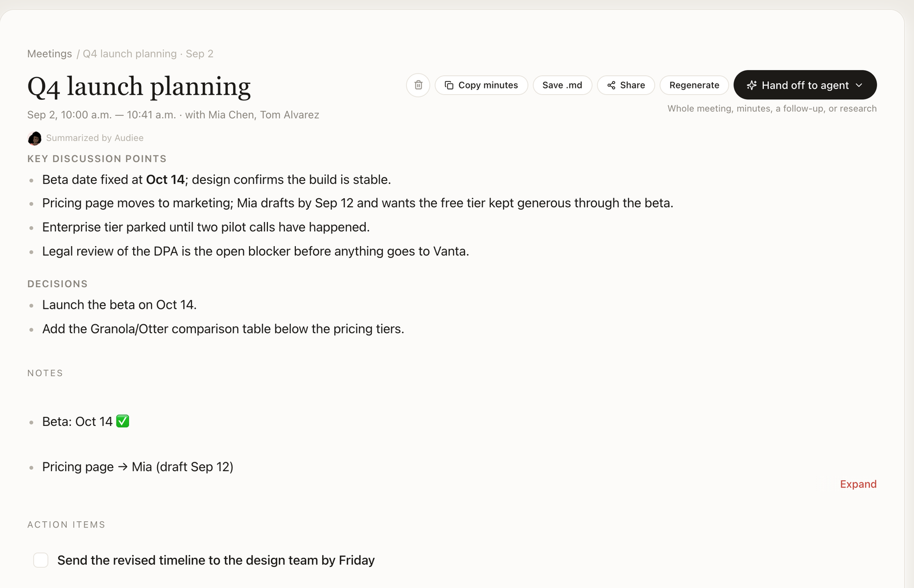The height and width of the screenshot is (588, 914).
Task: Click the share icon next to Share
Action: pyautogui.click(x=611, y=85)
